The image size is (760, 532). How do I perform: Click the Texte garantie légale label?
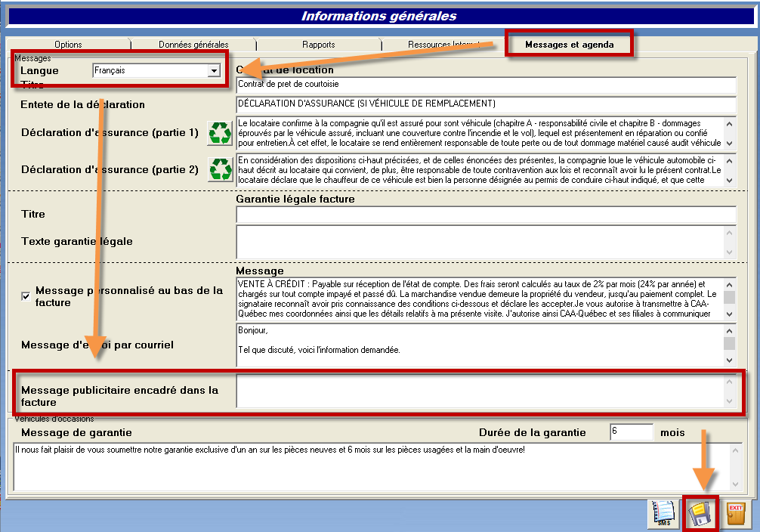(77, 242)
